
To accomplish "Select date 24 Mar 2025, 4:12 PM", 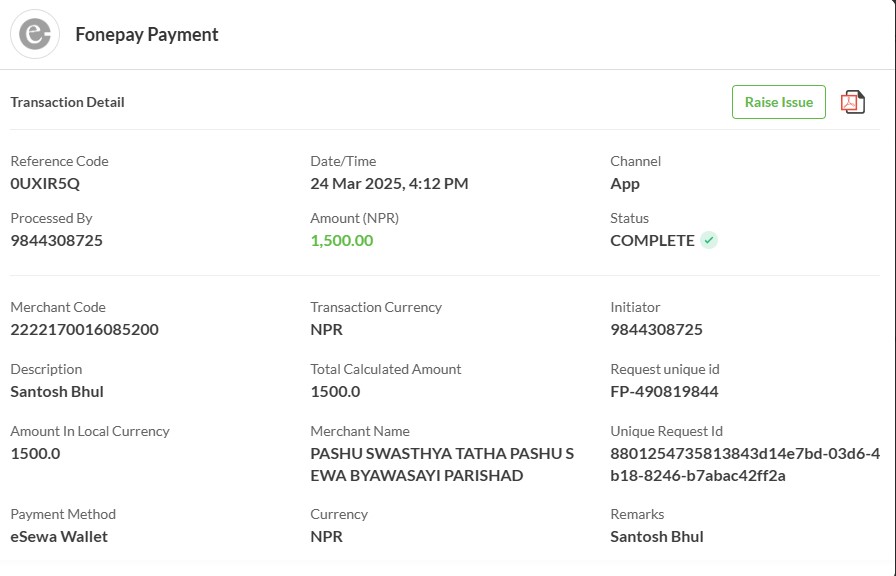I will tap(389, 183).
